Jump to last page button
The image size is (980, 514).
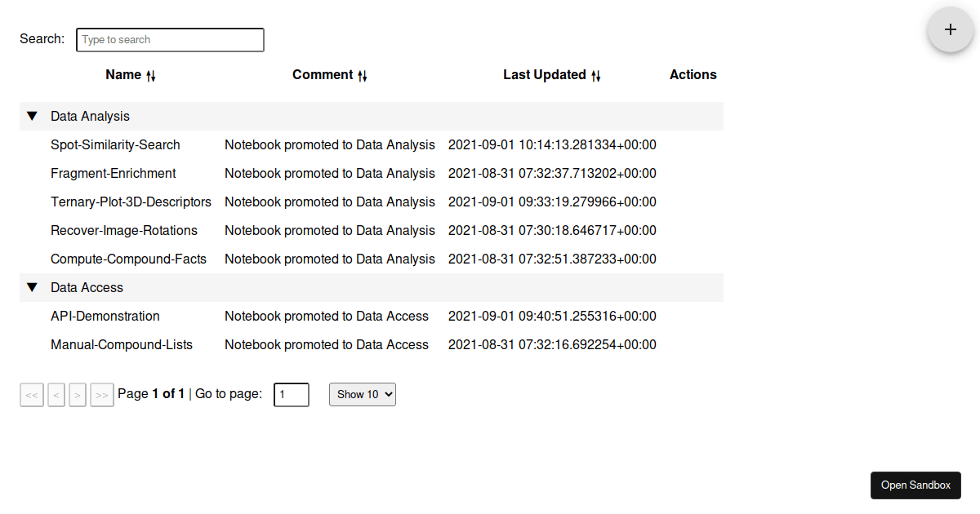pyautogui.click(x=102, y=395)
